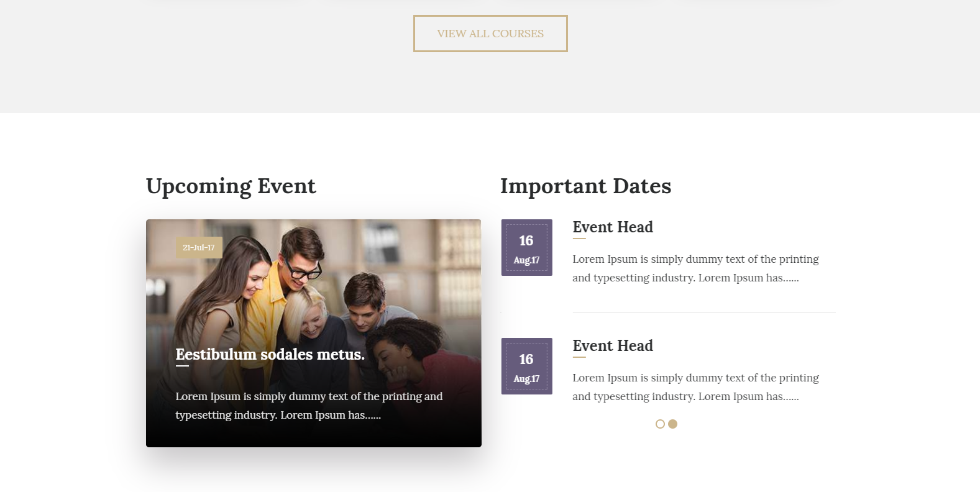Select the filled gold carousel dot
Image resolution: width=980 pixels, height=492 pixels.
point(672,424)
